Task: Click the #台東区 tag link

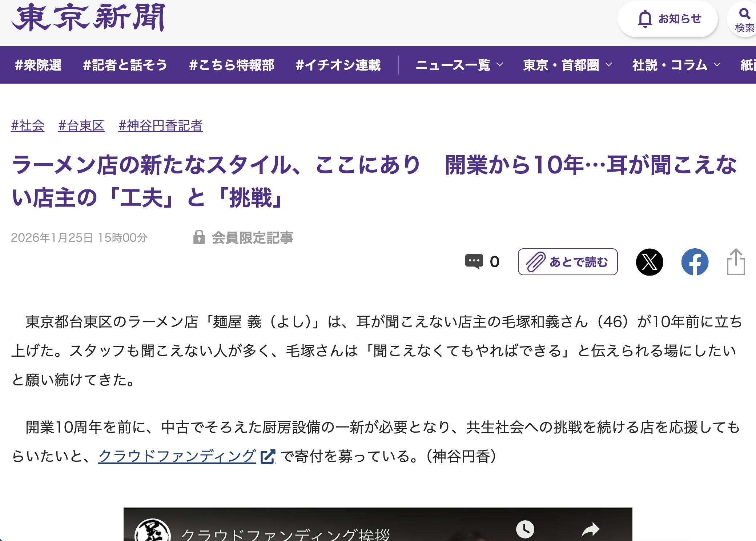Action: pos(81,126)
